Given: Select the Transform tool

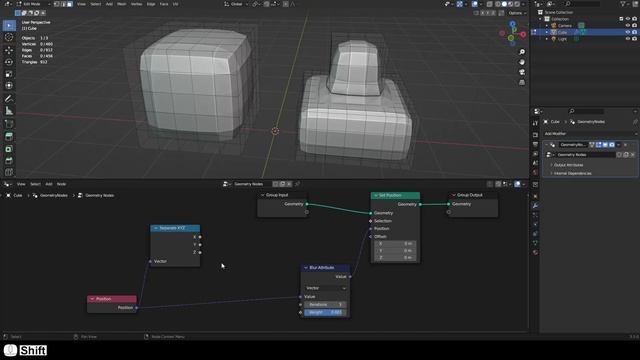Looking at the screenshot, I should (x=9, y=86).
